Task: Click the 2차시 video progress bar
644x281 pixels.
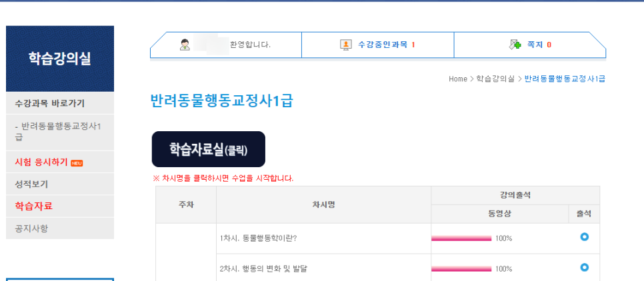Action: point(461,269)
